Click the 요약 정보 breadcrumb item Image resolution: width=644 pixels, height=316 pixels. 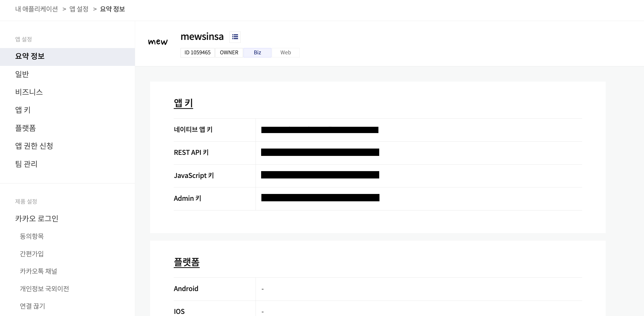113,9
